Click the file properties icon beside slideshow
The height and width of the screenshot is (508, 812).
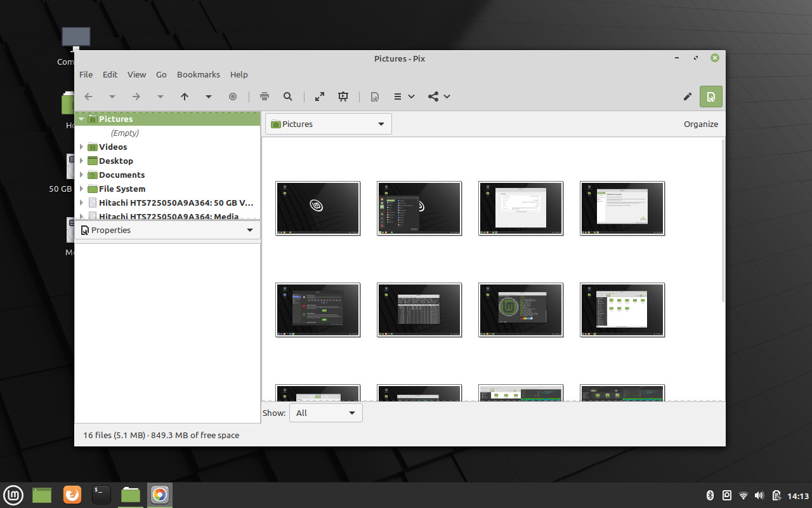point(375,97)
